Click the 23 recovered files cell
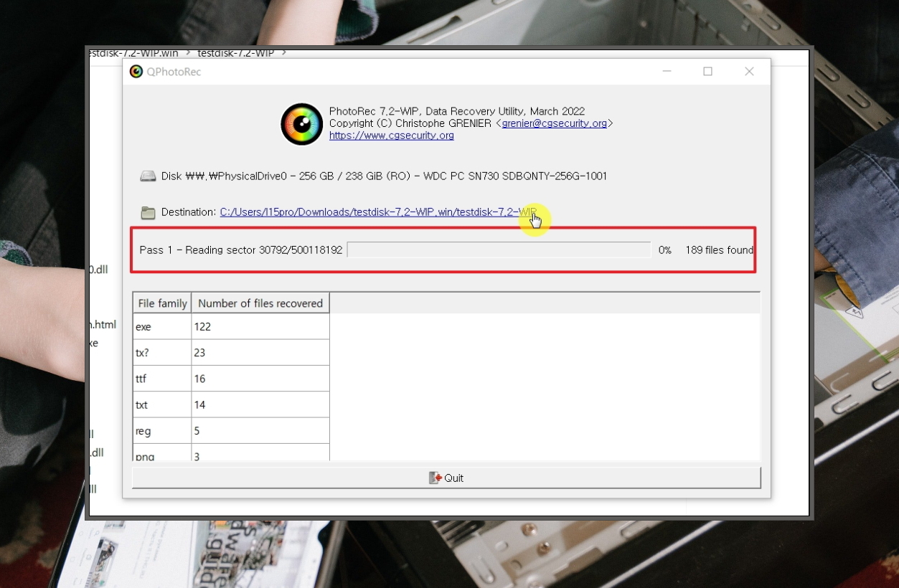Viewport: 899px width, 588px height. point(260,353)
